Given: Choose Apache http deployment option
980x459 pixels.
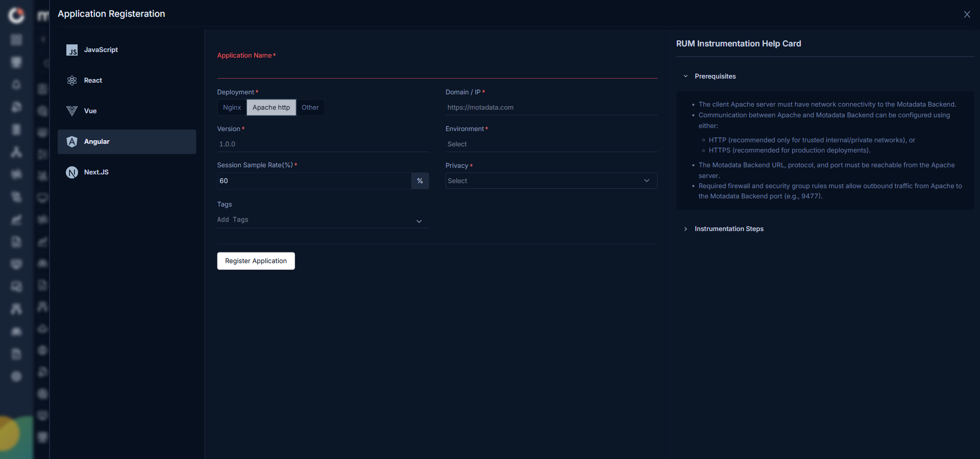Looking at the screenshot, I should coord(271,108).
